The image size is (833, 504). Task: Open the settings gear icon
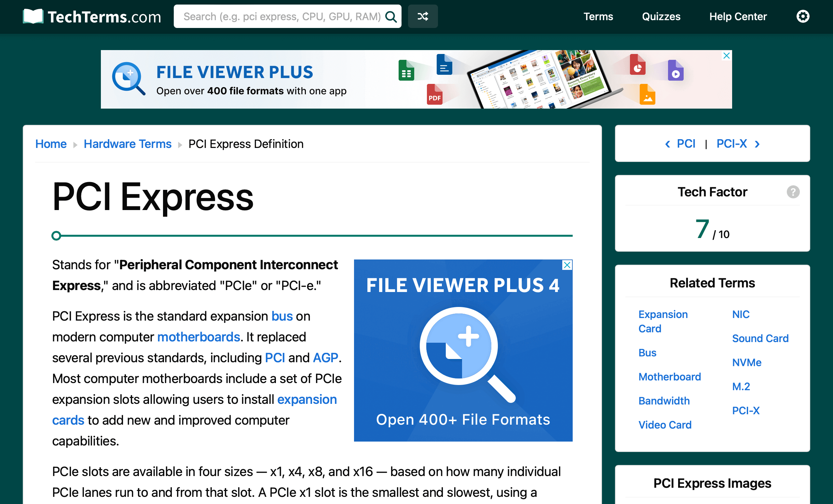click(x=802, y=16)
